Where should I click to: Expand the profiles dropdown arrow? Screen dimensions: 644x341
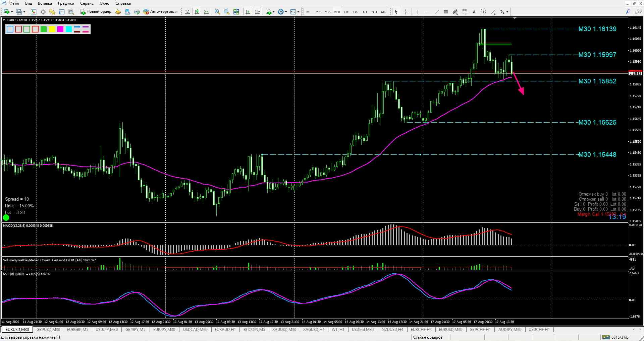click(x=24, y=12)
